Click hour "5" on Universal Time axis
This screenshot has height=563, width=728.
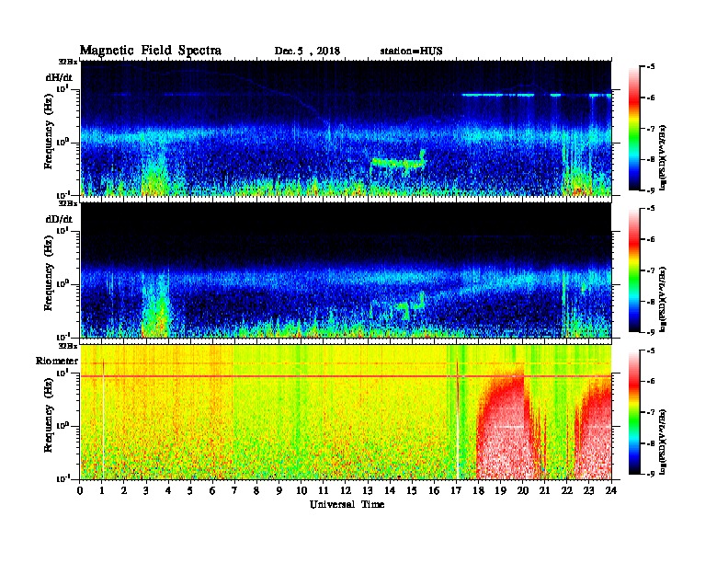click(x=190, y=491)
